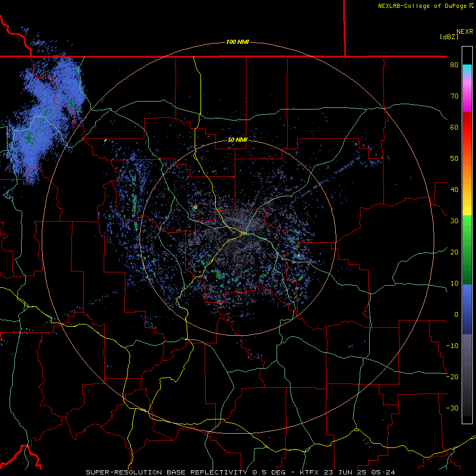Click the [dBZ] unit label

(x=449, y=36)
